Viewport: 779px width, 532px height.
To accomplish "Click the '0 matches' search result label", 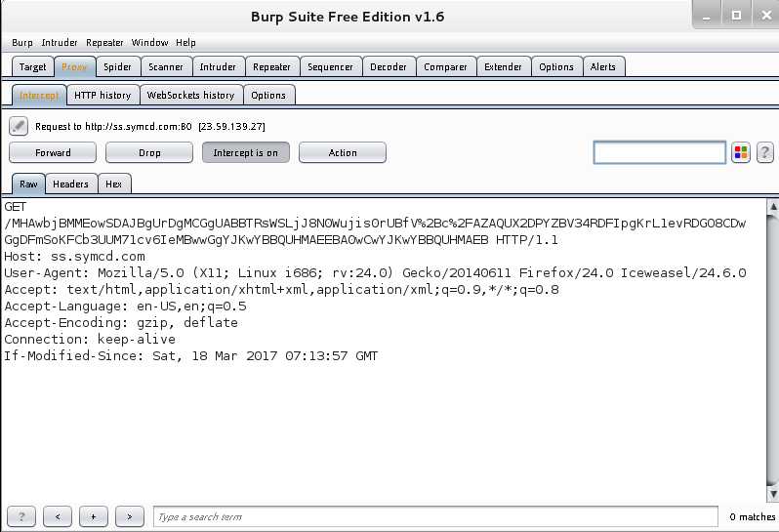I will click(x=752, y=516).
